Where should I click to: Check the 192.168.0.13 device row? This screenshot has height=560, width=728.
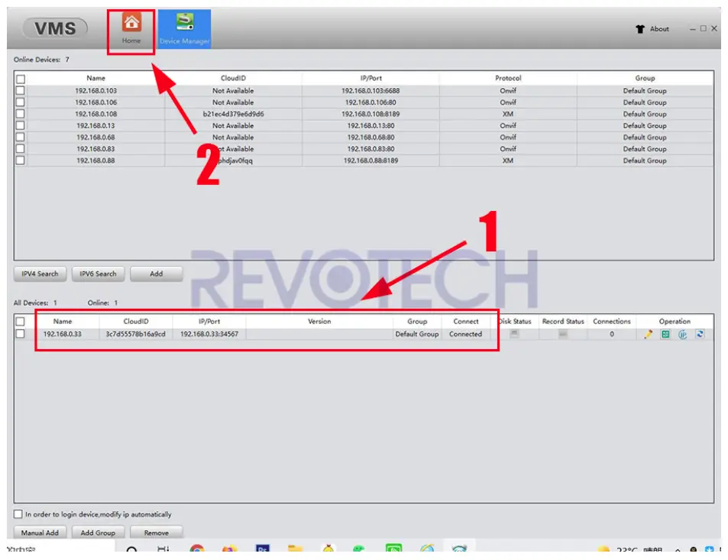coord(21,125)
